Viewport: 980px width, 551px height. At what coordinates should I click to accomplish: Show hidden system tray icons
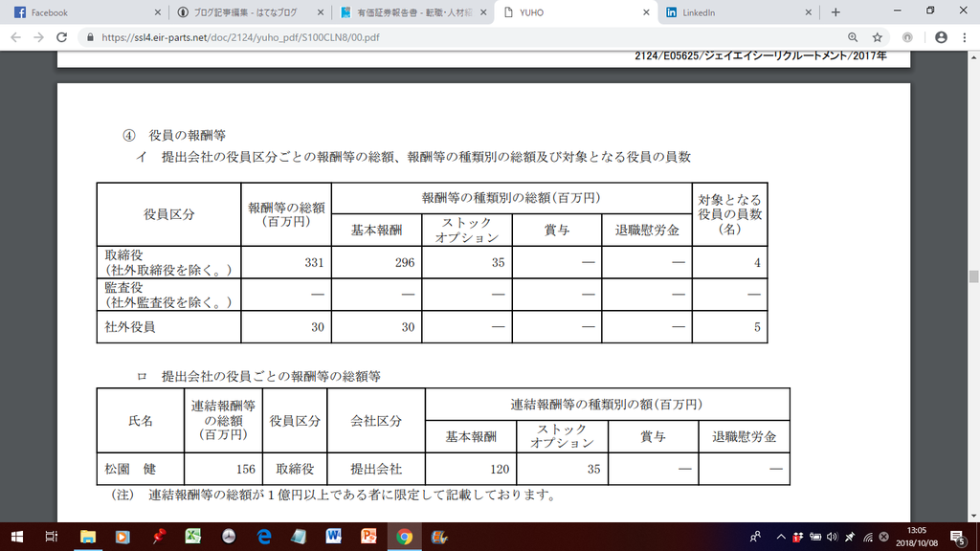(781, 537)
